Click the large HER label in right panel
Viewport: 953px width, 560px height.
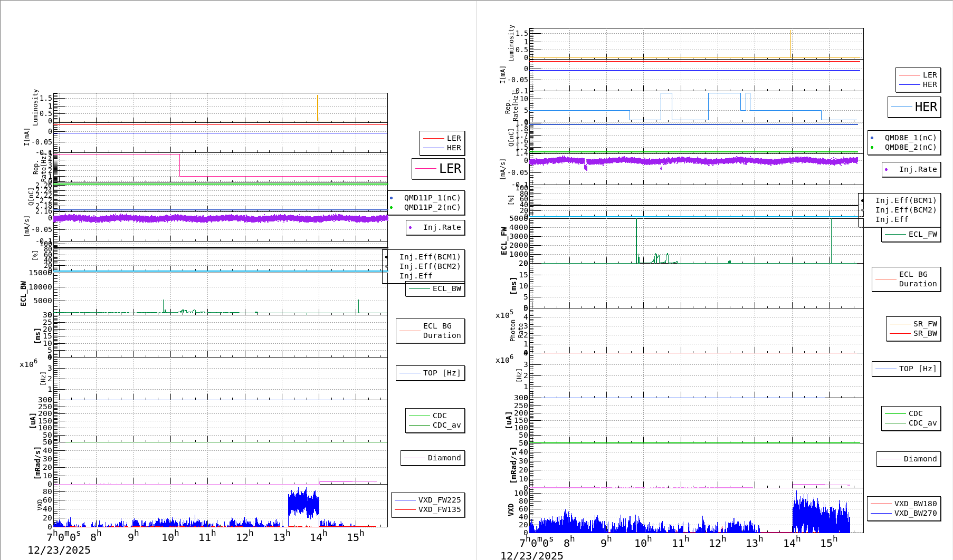point(914,107)
